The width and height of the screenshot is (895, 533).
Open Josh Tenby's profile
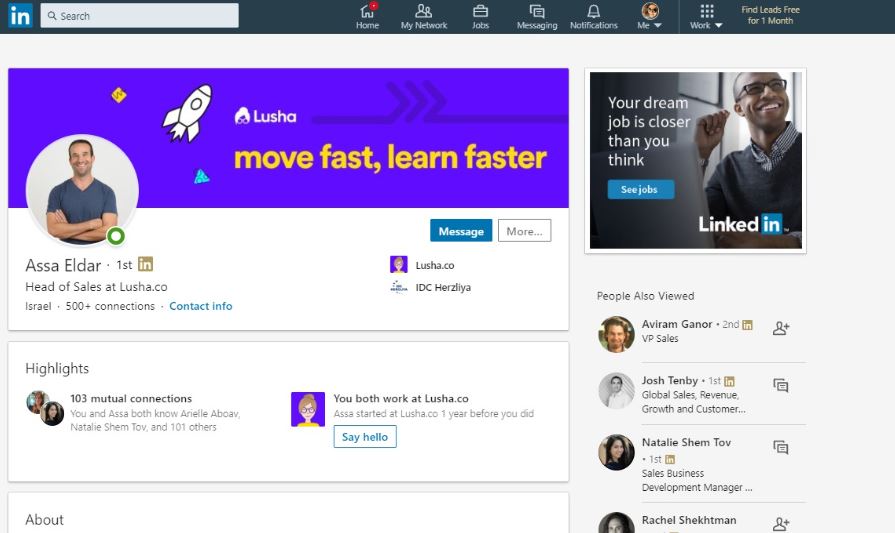670,380
